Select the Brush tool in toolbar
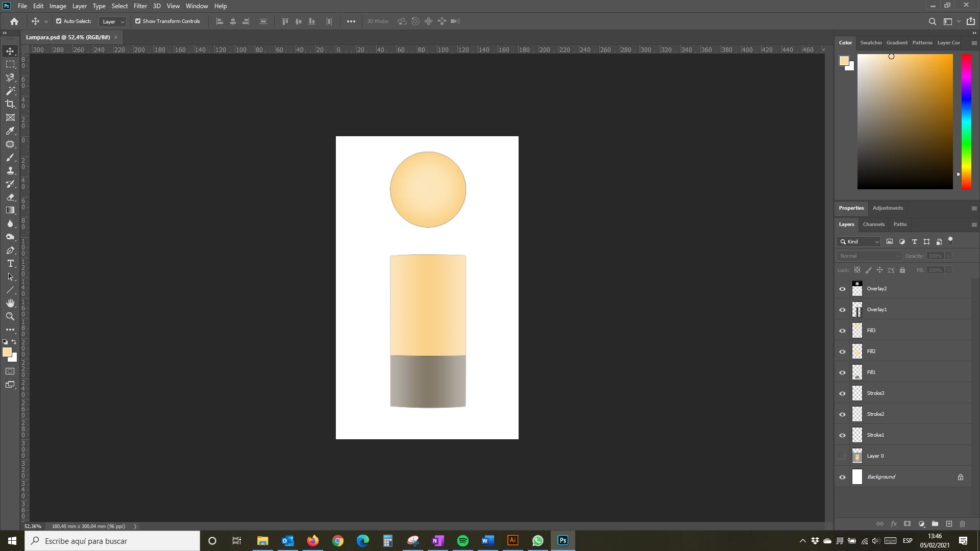This screenshot has width=980, height=551. click(x=10, y=158)
